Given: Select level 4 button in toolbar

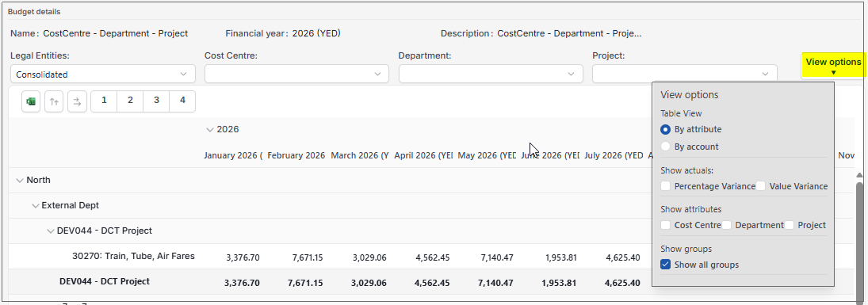Looking at the screenshot, I should tap(182, 101).
